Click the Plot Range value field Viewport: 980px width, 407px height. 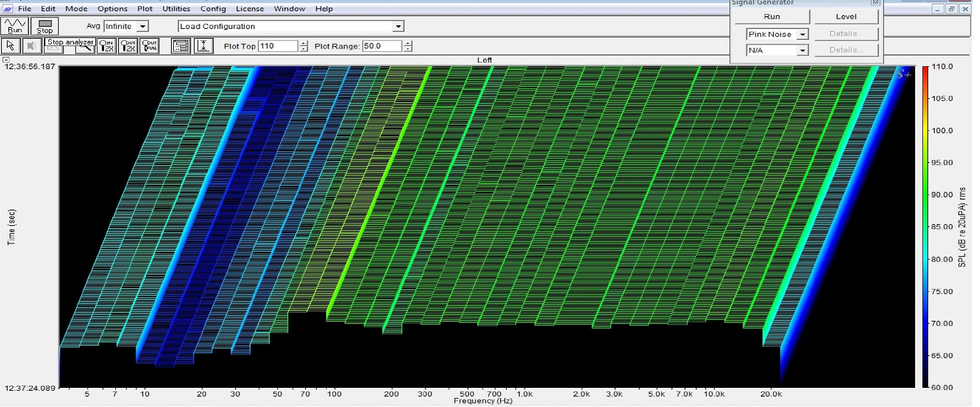pyautogui.click(x=382, y=46)
